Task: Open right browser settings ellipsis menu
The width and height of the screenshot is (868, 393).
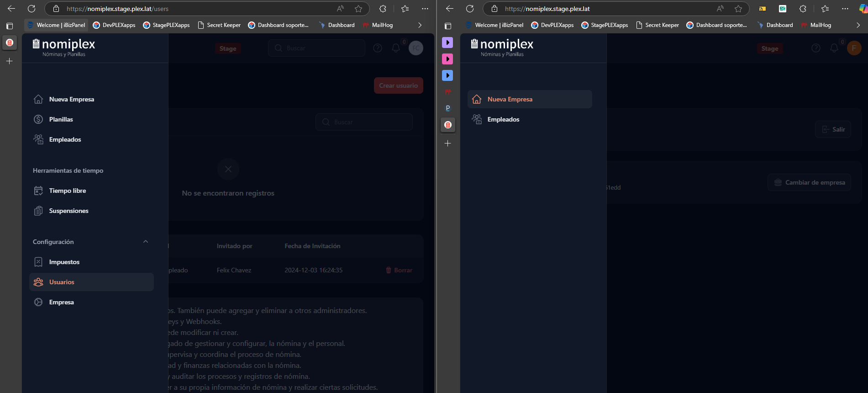Action: (x=845, y=9)
